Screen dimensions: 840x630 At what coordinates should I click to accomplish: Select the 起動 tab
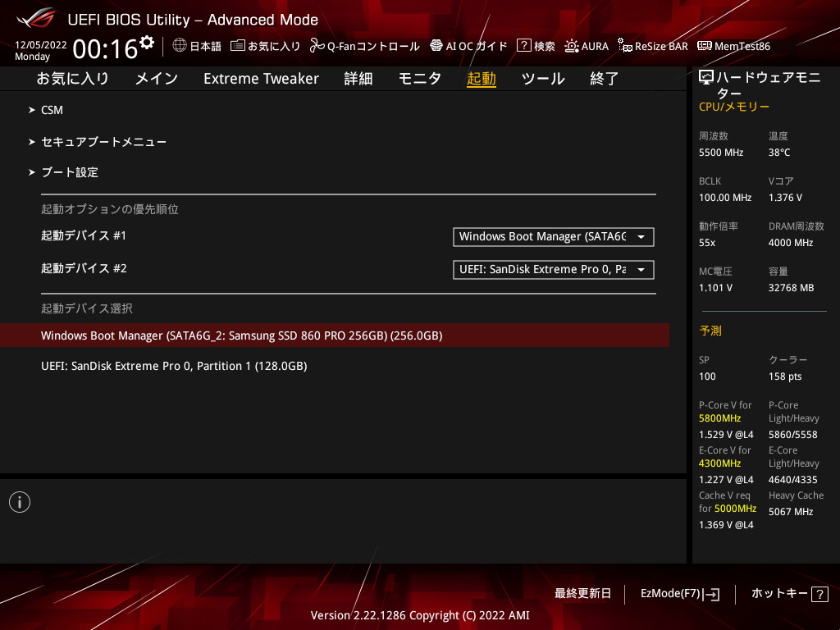coord(481,79)
